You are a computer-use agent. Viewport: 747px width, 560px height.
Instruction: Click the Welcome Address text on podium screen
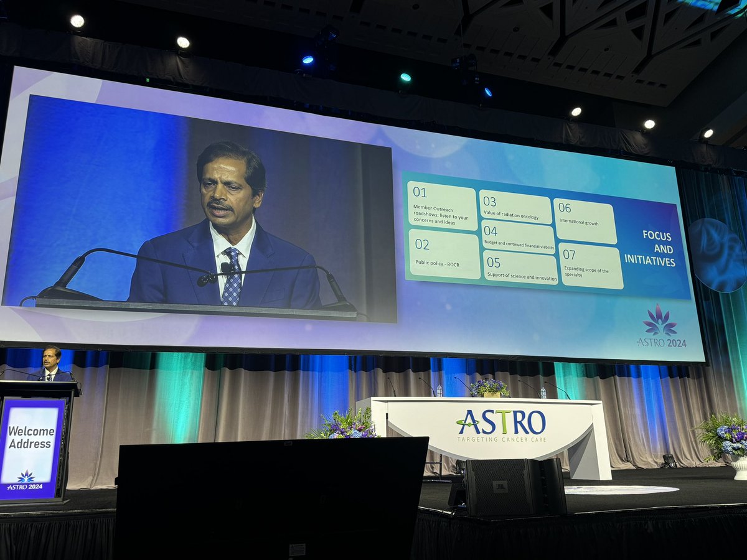(x=30, y=437)
